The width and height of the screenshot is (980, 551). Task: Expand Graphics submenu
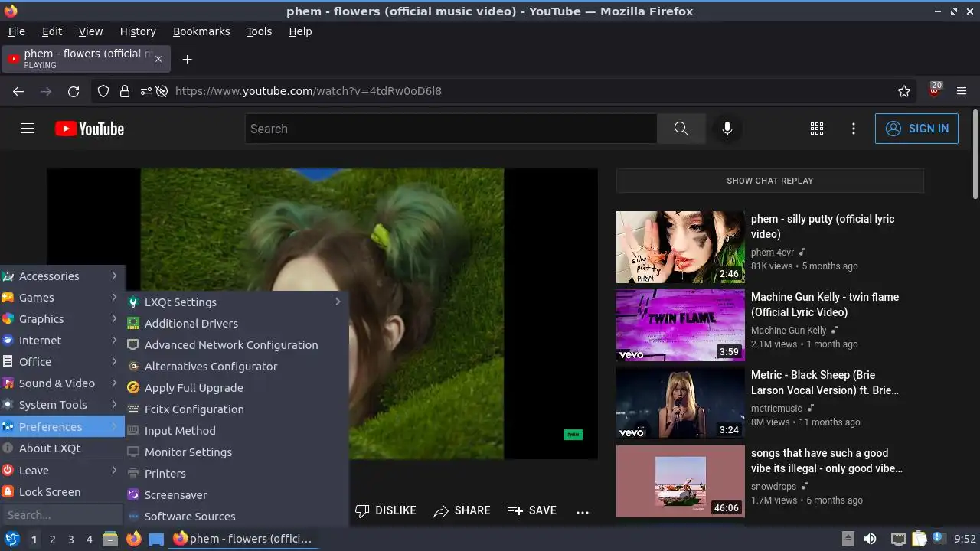62,319
